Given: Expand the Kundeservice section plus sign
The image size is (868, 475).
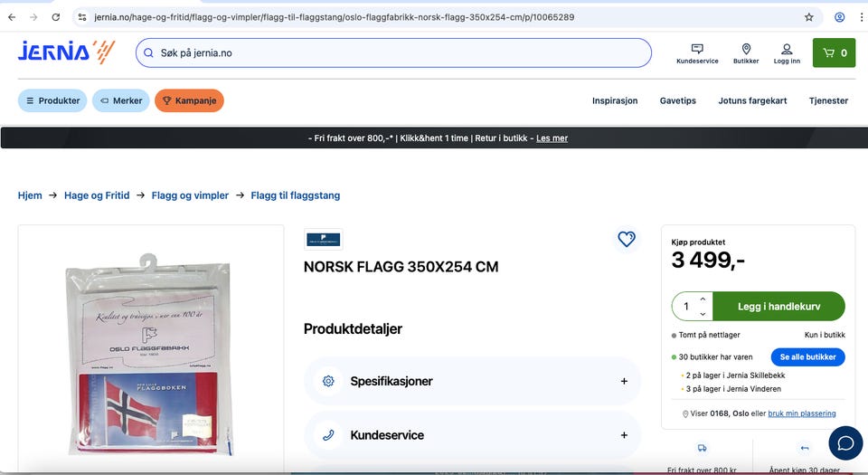Looking at the screenshot, I should pos(624,435).
